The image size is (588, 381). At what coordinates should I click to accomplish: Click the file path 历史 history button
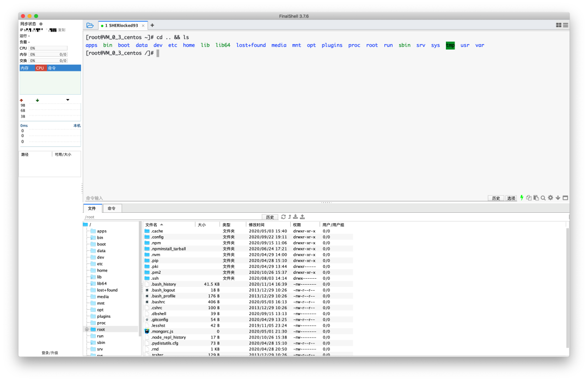(x=270, y=217)
